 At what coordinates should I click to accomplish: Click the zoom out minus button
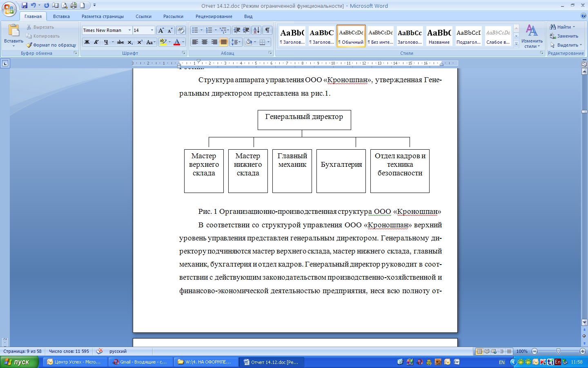pos(535,351)
